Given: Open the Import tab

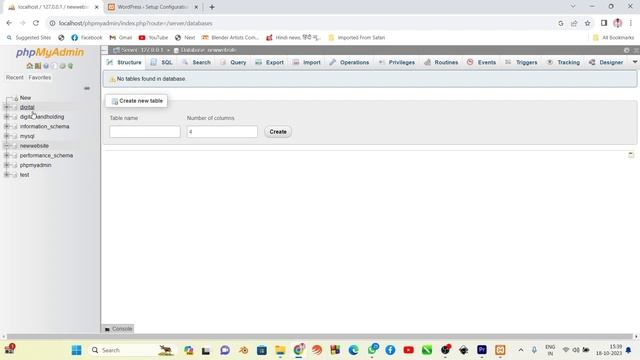Looking at the screenshot, I should [307, 62].
